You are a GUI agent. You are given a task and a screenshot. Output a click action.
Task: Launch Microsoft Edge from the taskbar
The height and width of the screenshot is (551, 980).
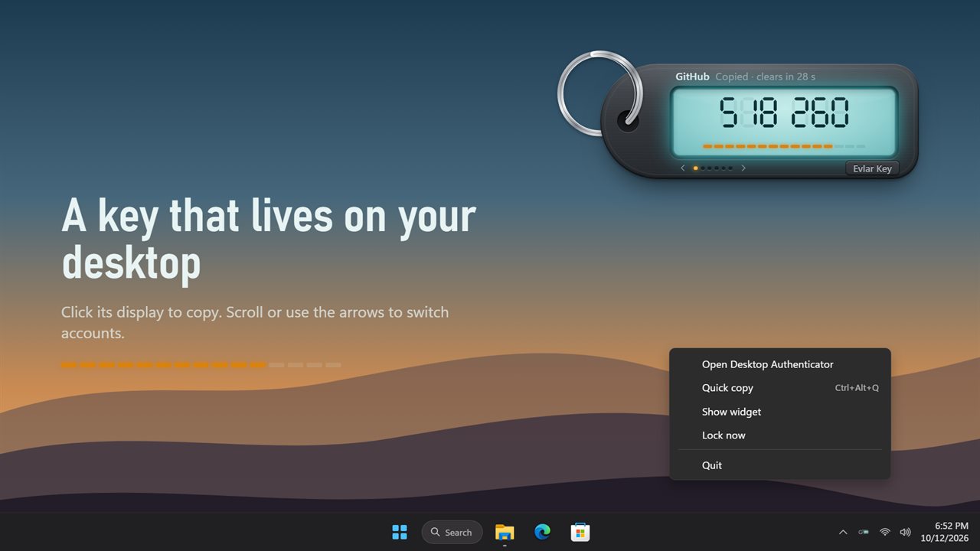tap(542, 532)
